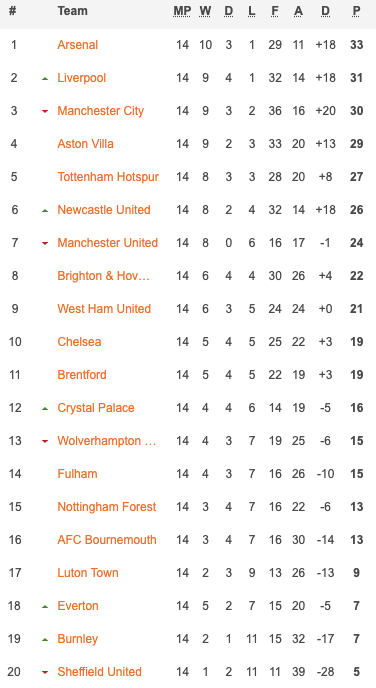Select the MP column header
The height and width of the screenshot is (688, 376).
[182, 11]
